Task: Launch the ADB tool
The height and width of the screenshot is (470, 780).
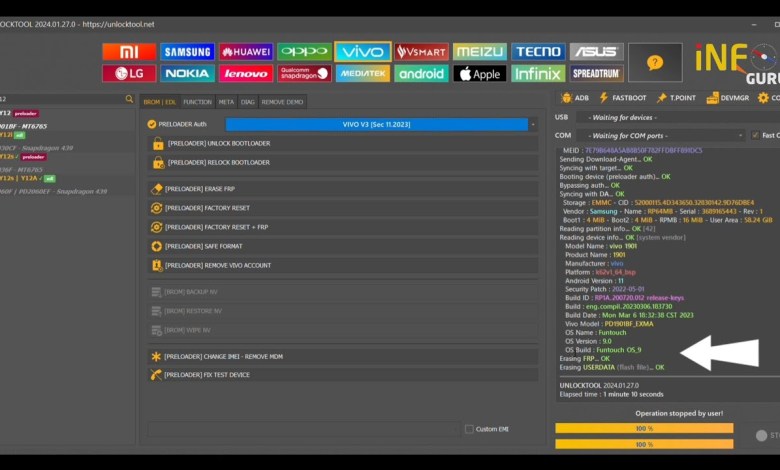Action: pos(575,98)
